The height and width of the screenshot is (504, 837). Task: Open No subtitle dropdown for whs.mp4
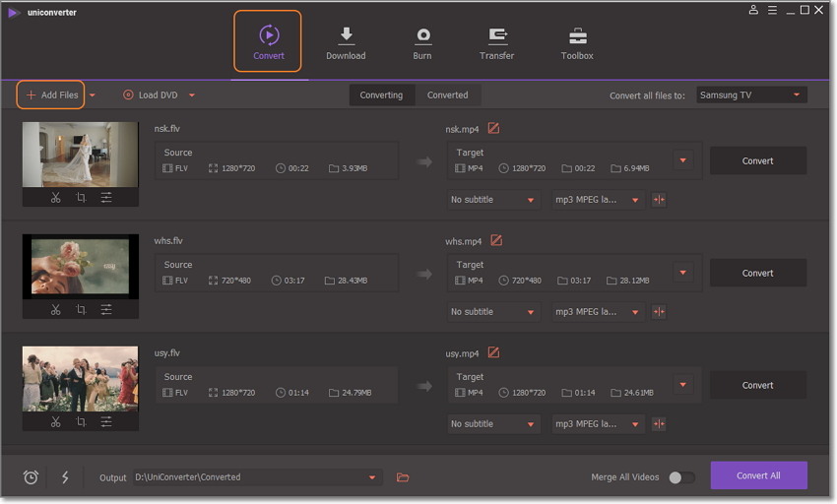pyautogui.click(x=492, y=312)
